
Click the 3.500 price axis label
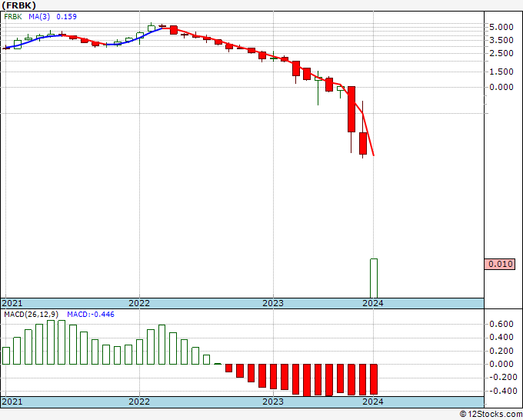coord(501,40)
